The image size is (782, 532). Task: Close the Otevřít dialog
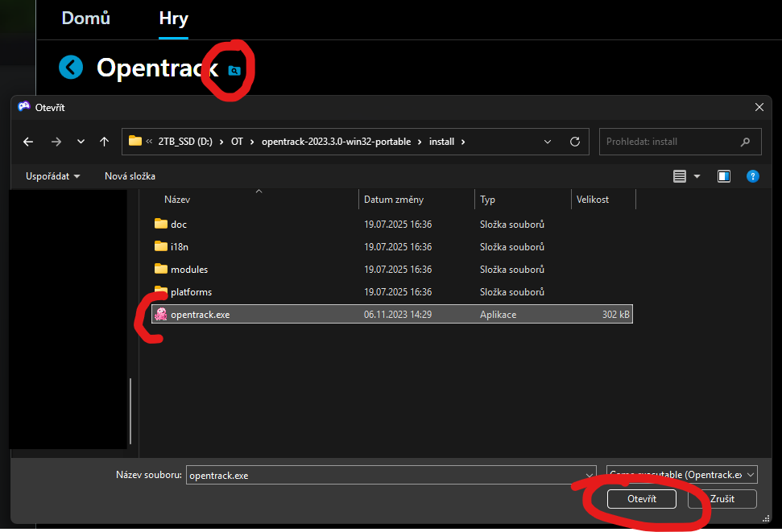click(x=759, y=107)
